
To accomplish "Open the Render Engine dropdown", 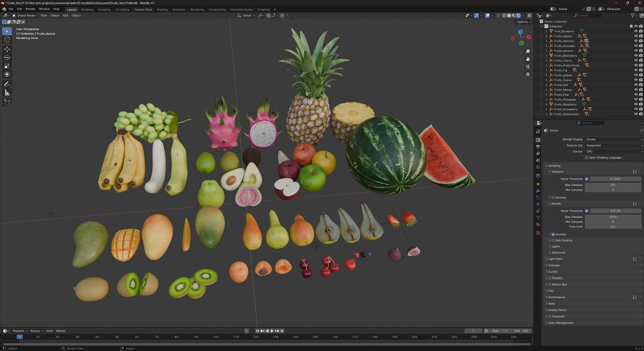I will (614, 139).
